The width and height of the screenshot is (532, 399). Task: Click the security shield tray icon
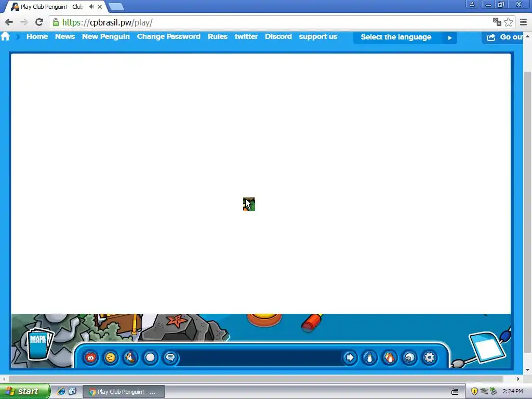(x=475, y=391)
